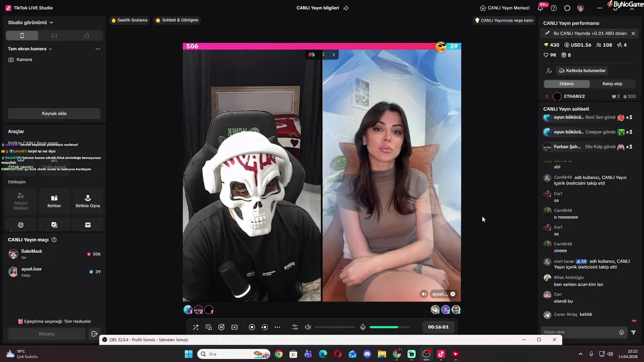This screenshot has height=362, width=644.
Task: Open the media and music icon in the control bar
Action: click(x=209, y=327)
